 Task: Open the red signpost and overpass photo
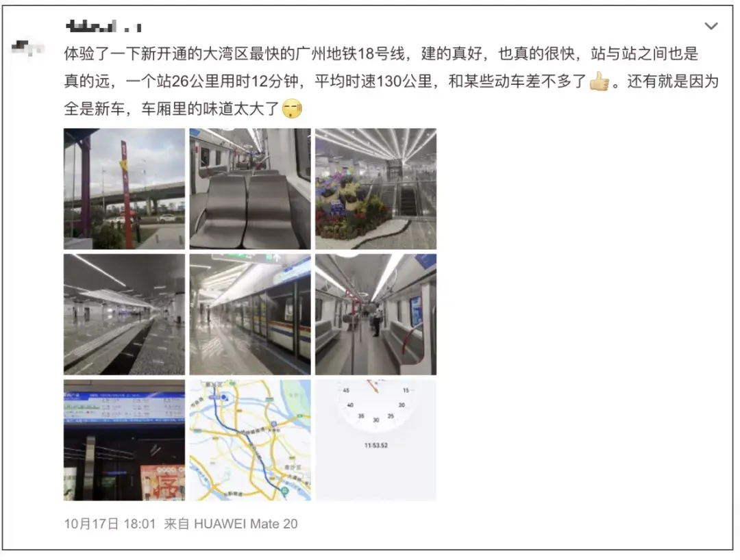(x=124, y=188)
